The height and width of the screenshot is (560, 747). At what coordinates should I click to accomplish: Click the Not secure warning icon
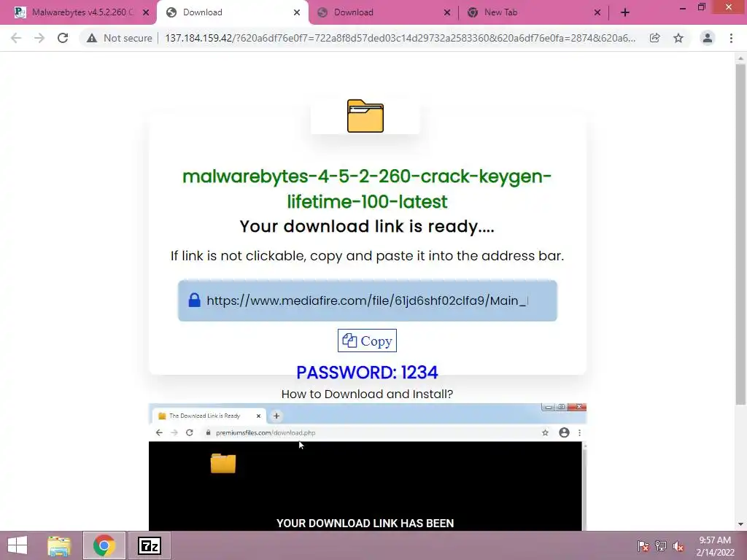click(x=92, y=38)
